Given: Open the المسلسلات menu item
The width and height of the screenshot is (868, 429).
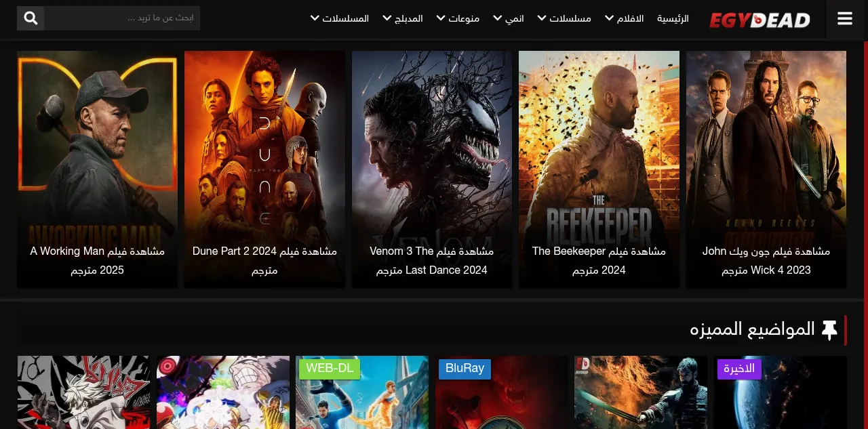Looking at the screenshot, I should click(x=346, y=18).
